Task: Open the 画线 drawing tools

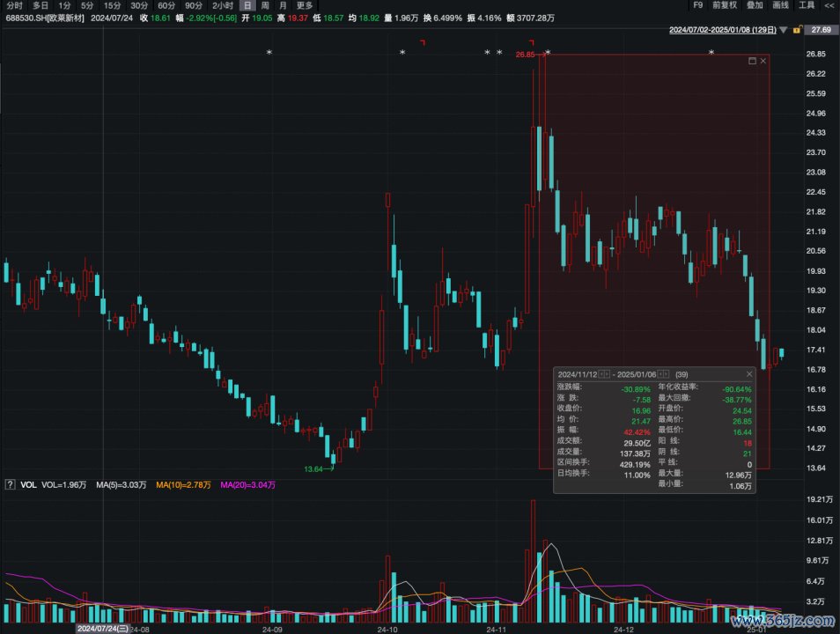Action: [780, 5]
